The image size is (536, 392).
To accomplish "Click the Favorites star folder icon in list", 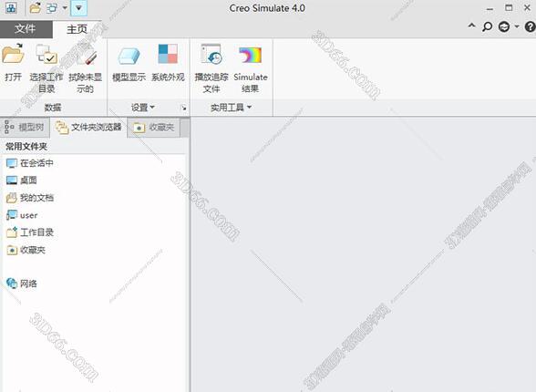I will point(12,250).
